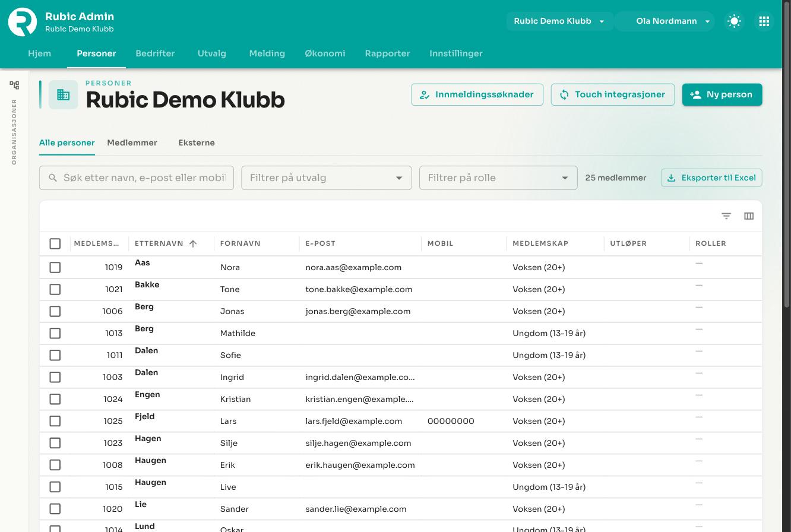Viewport: 791px width, 532px height.
Task: Tick the select-all header checkbox
Action: click(x=55, y=243)
